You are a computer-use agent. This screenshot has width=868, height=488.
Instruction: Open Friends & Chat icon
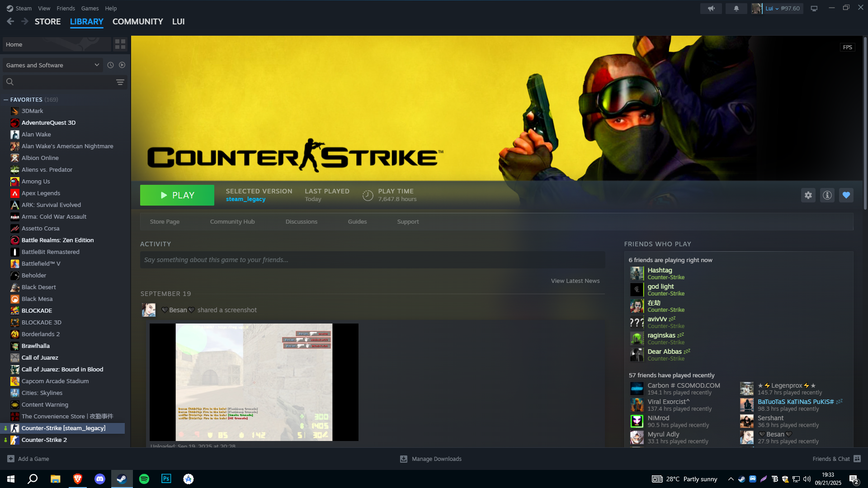point(857,459)
